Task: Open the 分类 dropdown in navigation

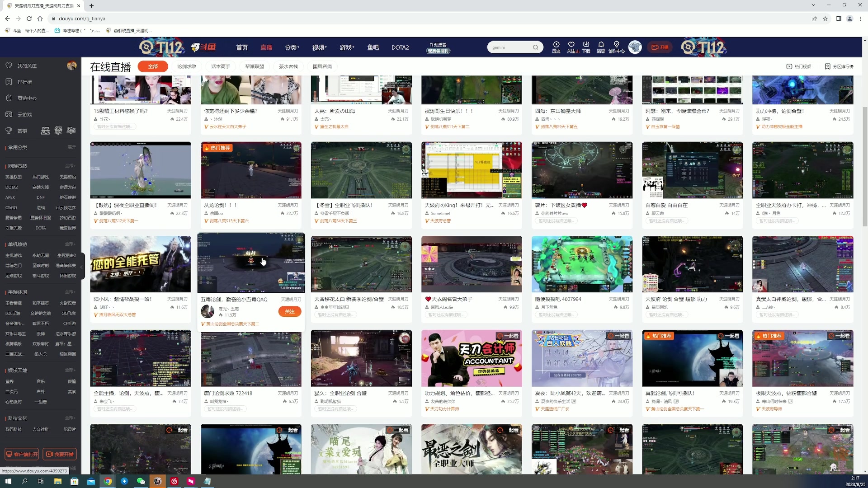Action: [x=291, y=47]
